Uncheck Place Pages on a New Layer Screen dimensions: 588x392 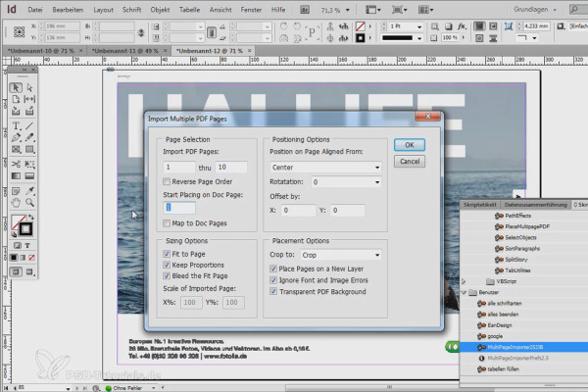point(273,269)
